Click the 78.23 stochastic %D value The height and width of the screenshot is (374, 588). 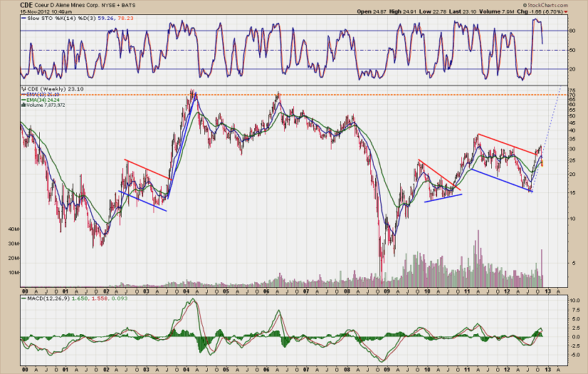(125, 18)
